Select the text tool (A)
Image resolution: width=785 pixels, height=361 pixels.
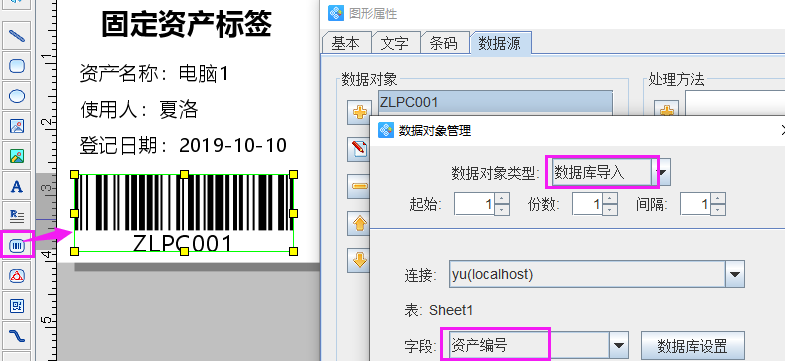coord(17,186)
